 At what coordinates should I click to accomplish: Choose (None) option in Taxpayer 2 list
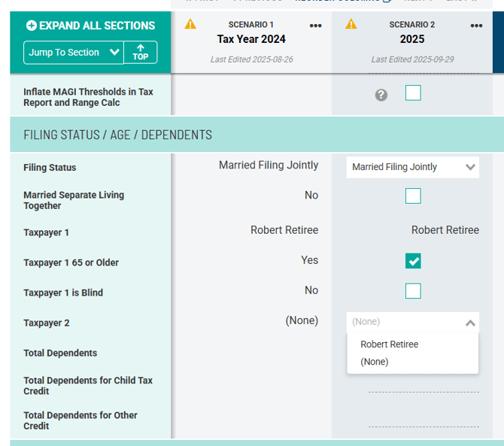tap(375, 362)
